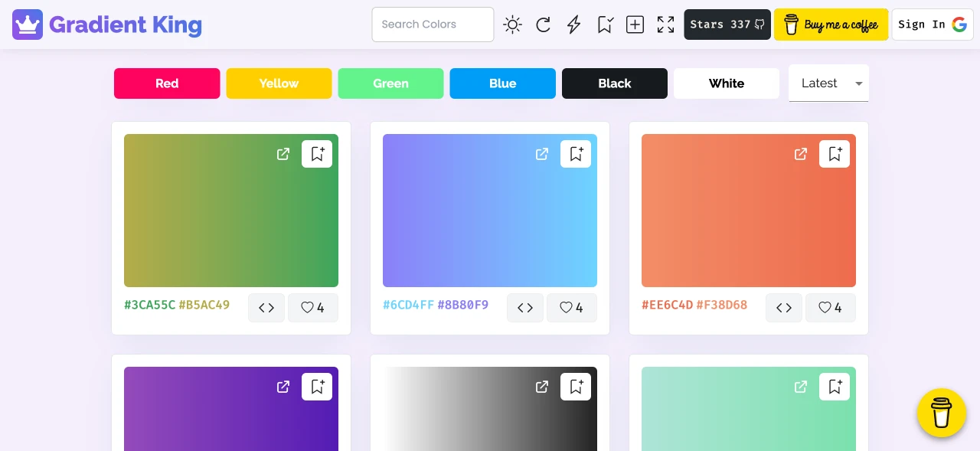Select the Black color filter
Viewport: 980px width, 451px height.
click(x=615, y=83)
